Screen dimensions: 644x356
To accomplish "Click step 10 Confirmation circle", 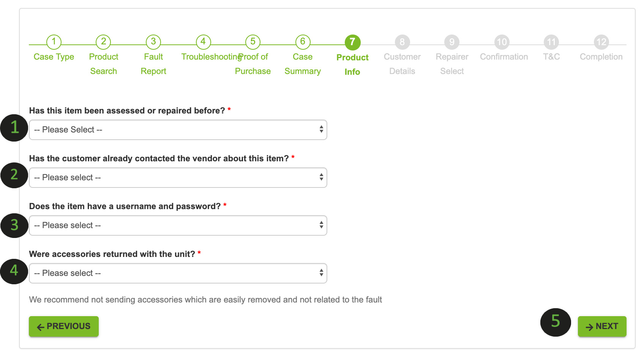I will click(502, 42).
